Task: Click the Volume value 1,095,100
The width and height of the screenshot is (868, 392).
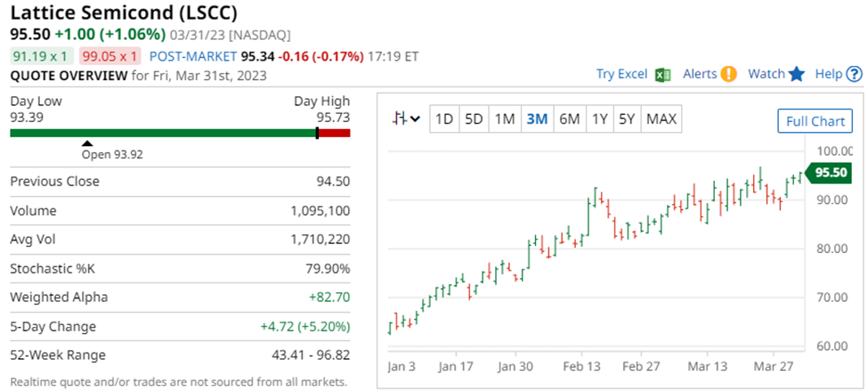Action: (x=321, y=211)
